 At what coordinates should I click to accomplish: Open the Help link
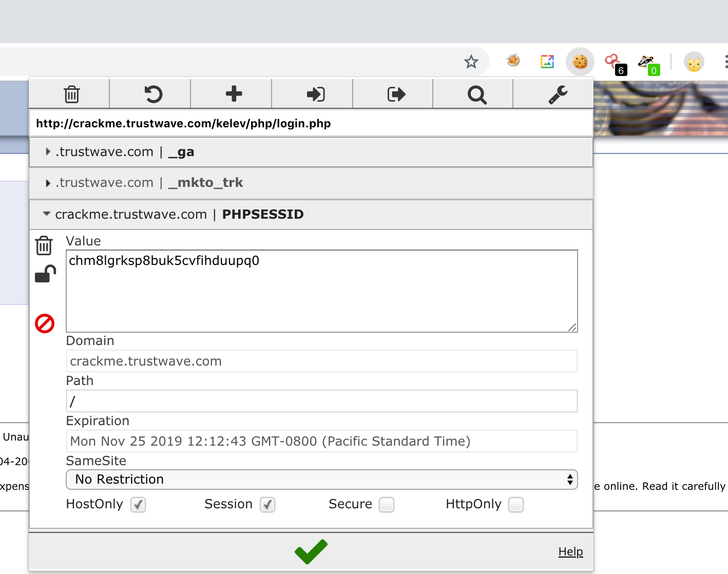(x=570, y=551)
